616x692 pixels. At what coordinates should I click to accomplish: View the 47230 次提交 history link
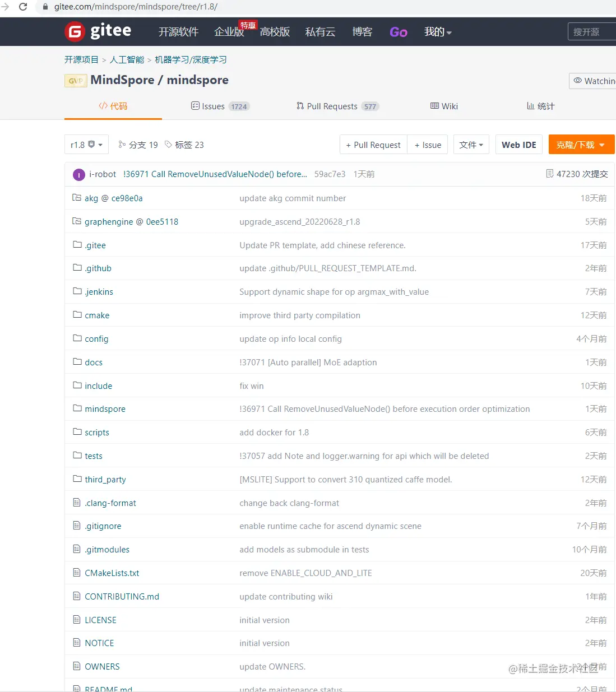coord(577,174)
